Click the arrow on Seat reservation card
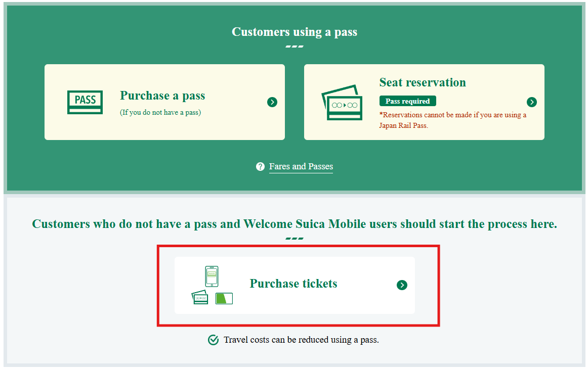Screen dimensions: 588x370 click(x=531, y=102)
